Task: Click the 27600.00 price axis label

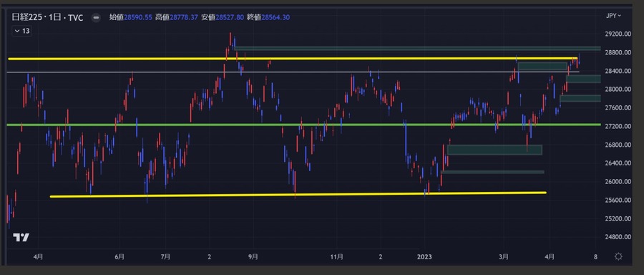Action: tap(618, 107)
